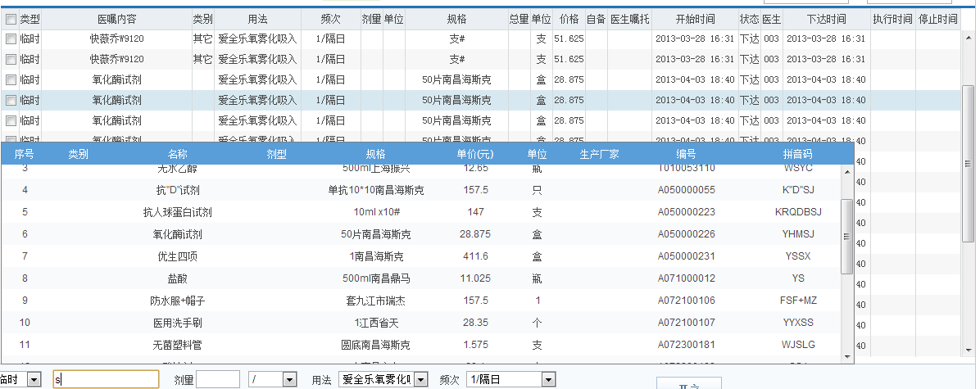
Task: Tick the select-all checkbox in the table header
Action: click(10, 19)
